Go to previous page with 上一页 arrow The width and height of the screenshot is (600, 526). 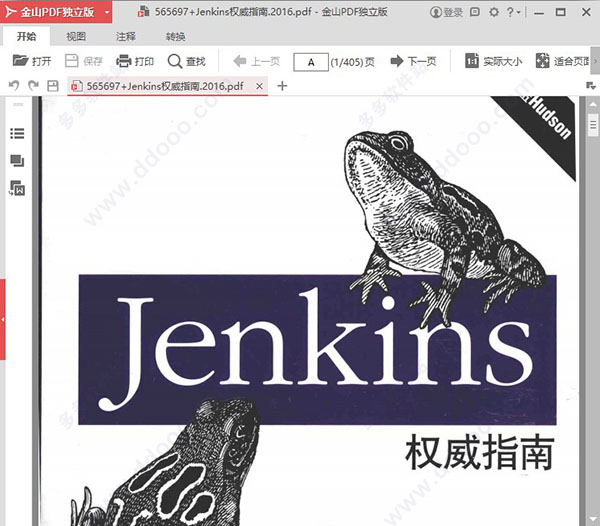240,60
